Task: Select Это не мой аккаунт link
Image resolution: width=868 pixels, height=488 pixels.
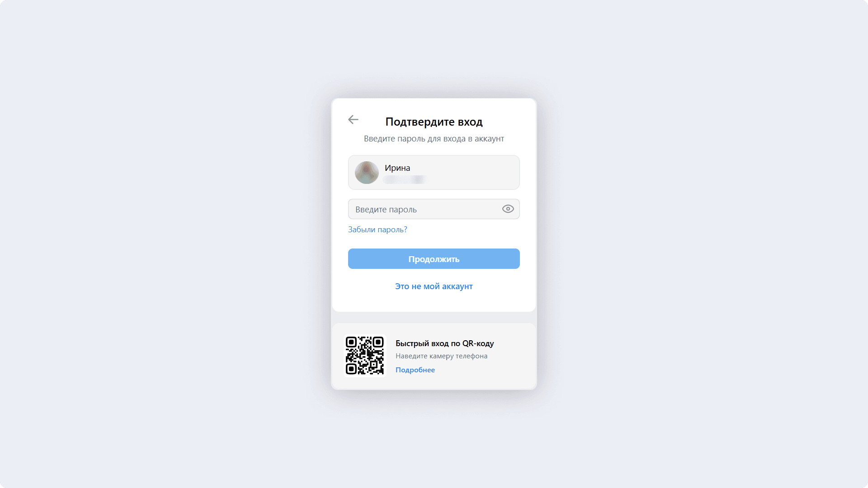Action: coord(434,286)
